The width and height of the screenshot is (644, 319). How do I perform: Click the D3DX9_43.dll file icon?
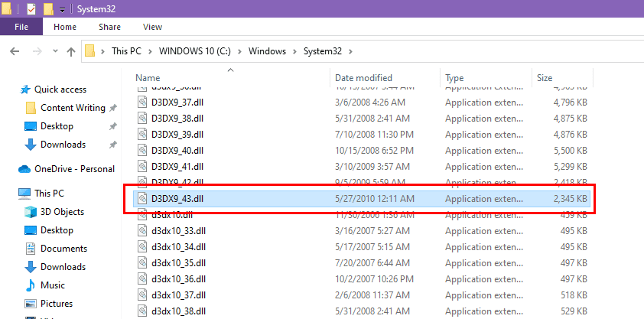pyautogui.click(x=142, y=199)
